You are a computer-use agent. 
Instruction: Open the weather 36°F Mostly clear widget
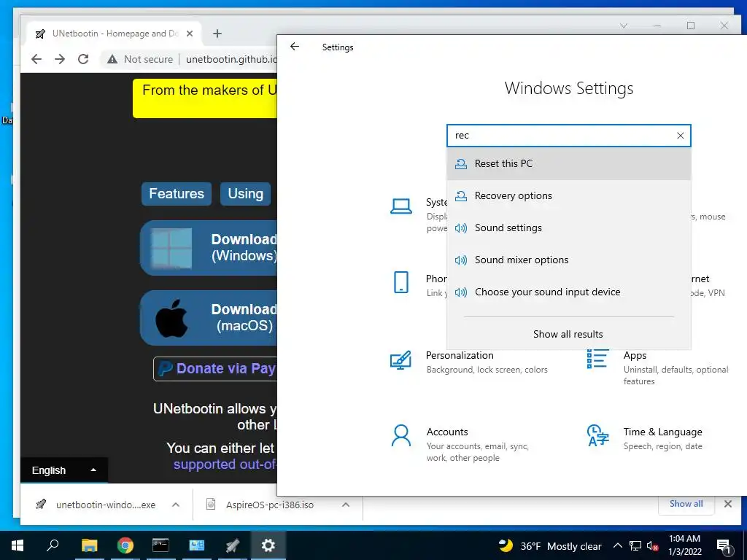point(550,545)
